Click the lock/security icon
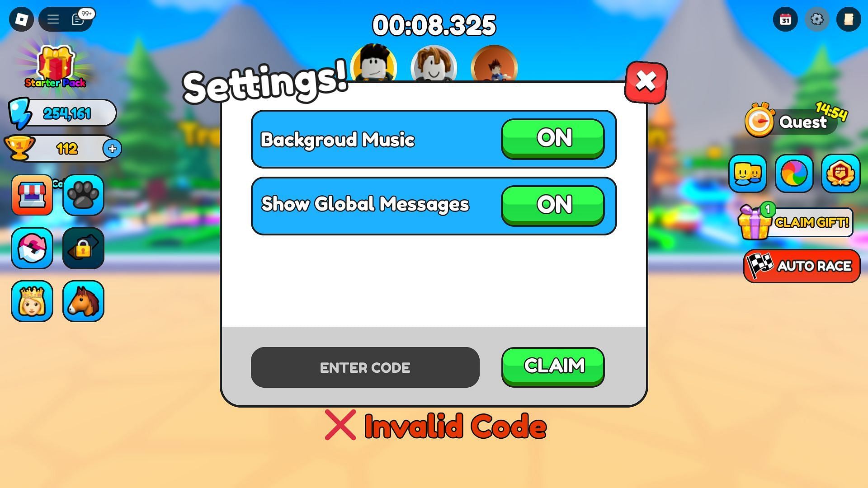868x488 pixels. (x=84, y=248)
